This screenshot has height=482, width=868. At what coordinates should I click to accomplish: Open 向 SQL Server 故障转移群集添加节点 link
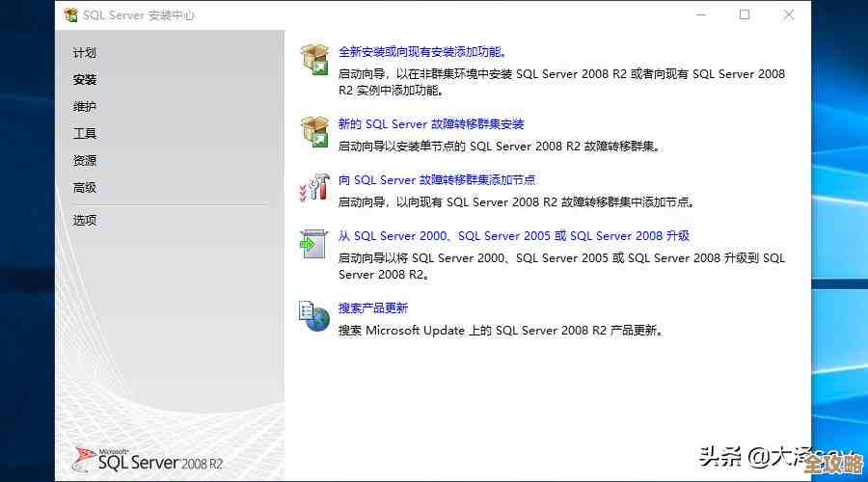pyautogui.click(x=437, y=180)
